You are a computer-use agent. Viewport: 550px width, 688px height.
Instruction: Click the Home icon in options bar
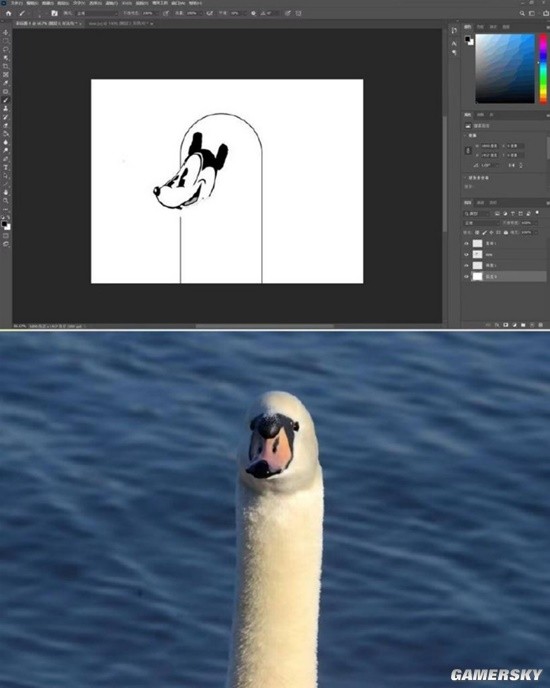[8, 14]
